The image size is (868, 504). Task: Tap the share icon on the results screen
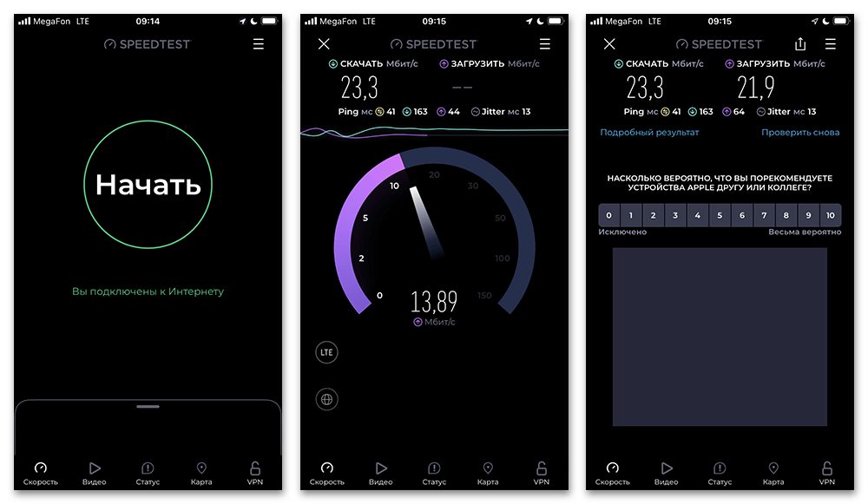(800, 43)
